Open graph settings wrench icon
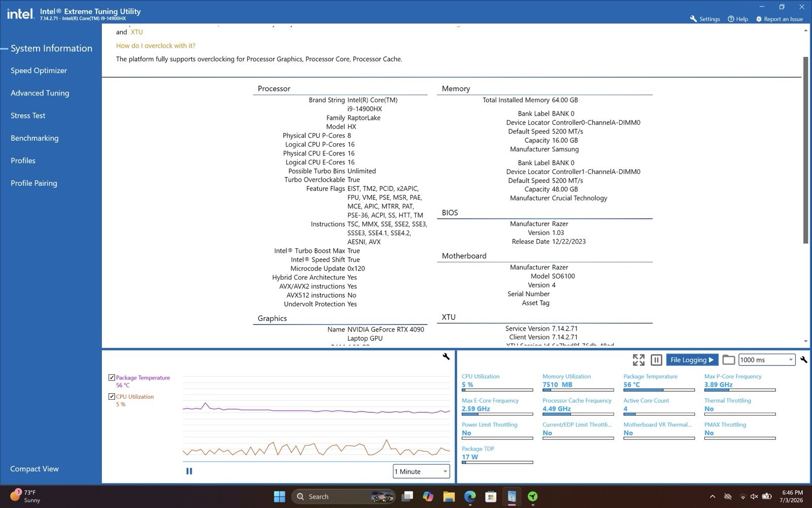This screenshot has height=508, width=812. click(446, 357)
